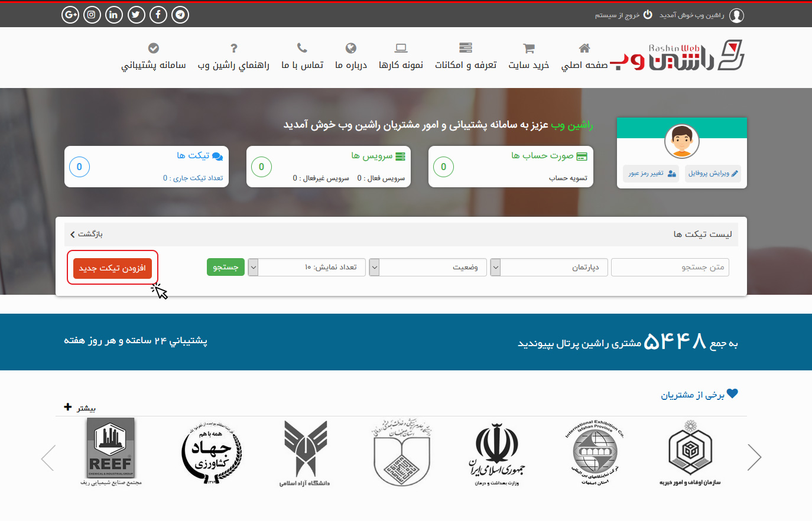Click the power icon beside خروج از سیستم
The height and width of the screenshot is (521, 812).
coord(648,14)
